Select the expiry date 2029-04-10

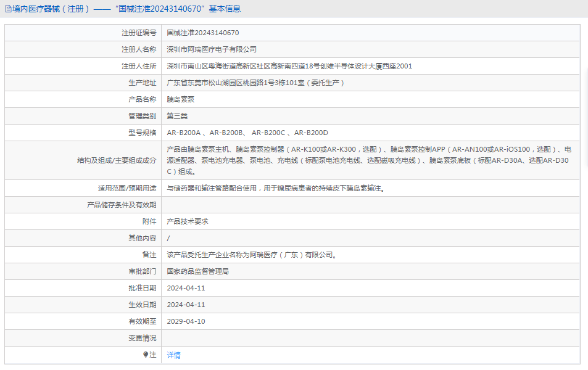pyautogui.click(x=186, y=322)
